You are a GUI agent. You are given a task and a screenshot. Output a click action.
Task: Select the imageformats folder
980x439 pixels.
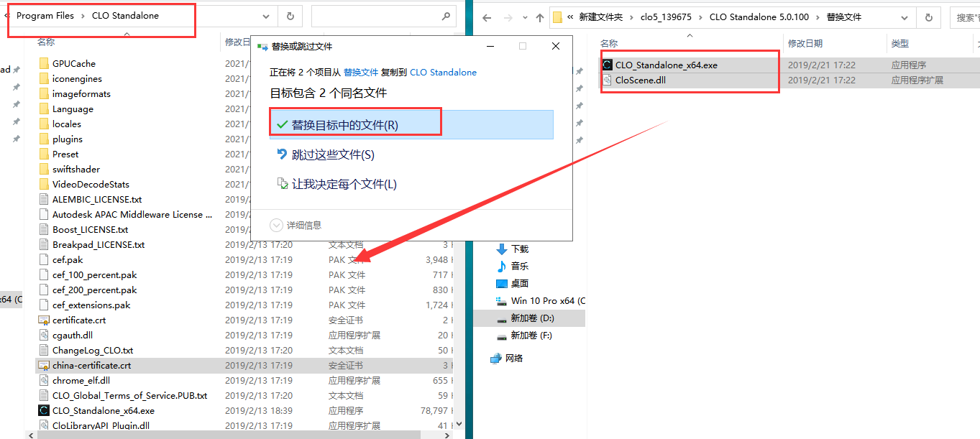click(81, 93)
